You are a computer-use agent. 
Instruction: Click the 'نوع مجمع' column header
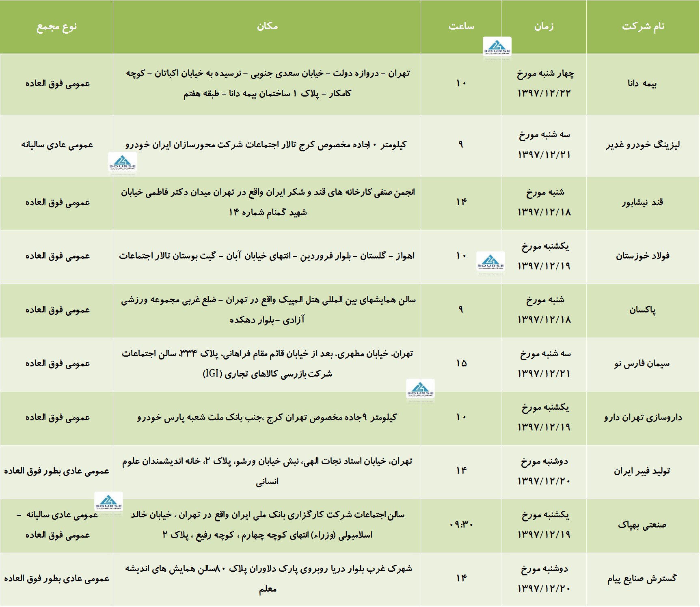[57, 27]
